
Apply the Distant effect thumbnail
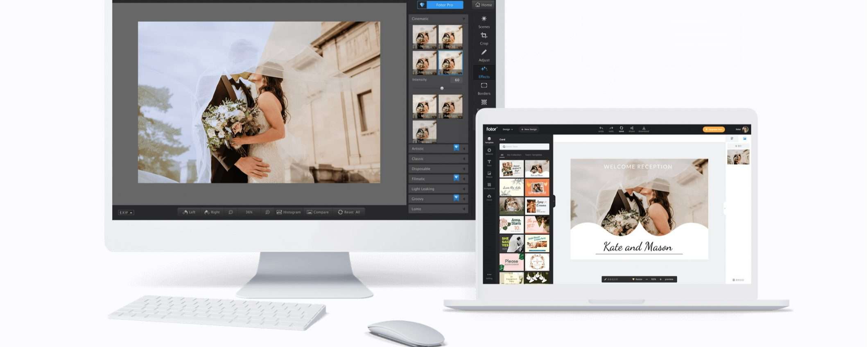450,63
